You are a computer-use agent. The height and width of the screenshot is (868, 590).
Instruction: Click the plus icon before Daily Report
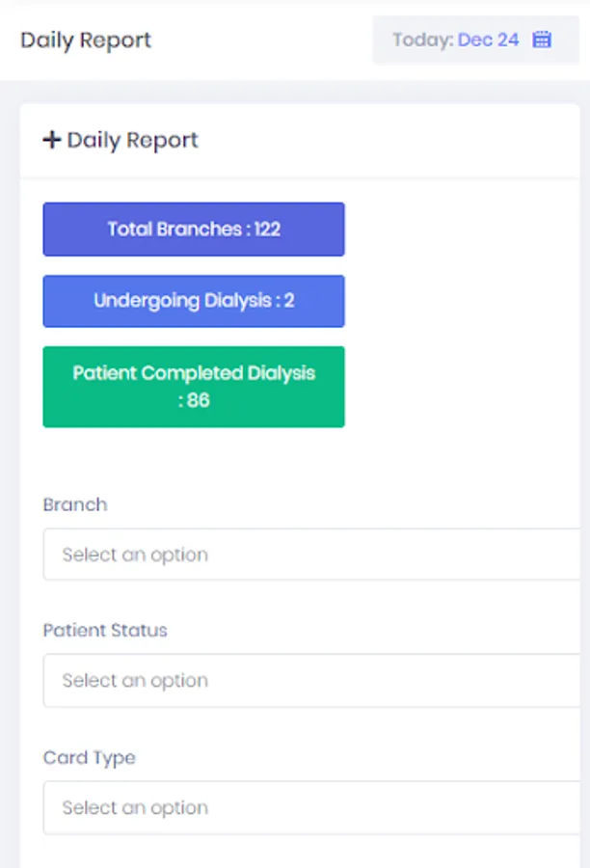tap(52, 141)
